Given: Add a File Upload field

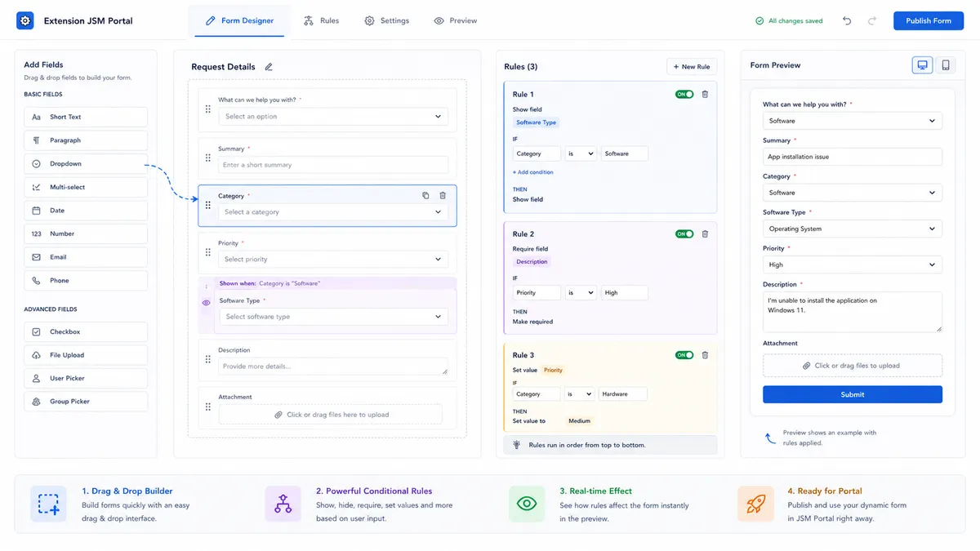Looking at the screenshot, I should click(86, 355).
